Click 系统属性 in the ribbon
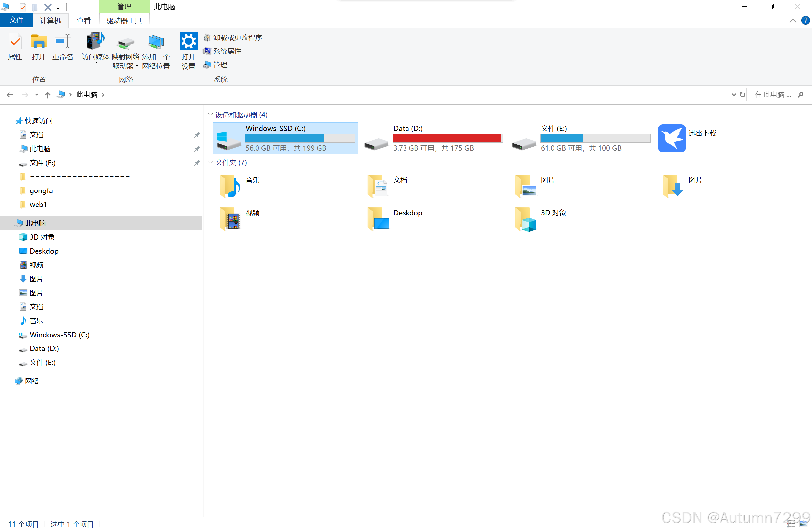The image size is (812, 531). (227, 51)
